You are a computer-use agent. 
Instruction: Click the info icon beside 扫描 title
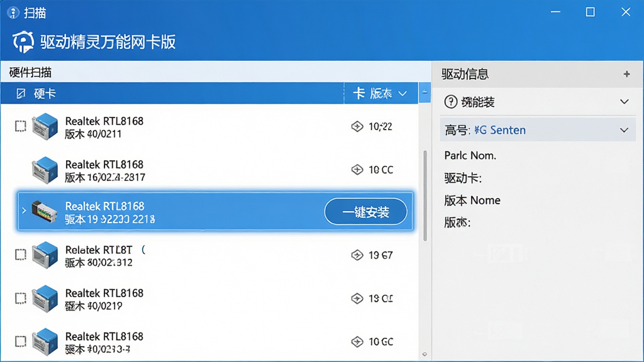click(13, 13)
